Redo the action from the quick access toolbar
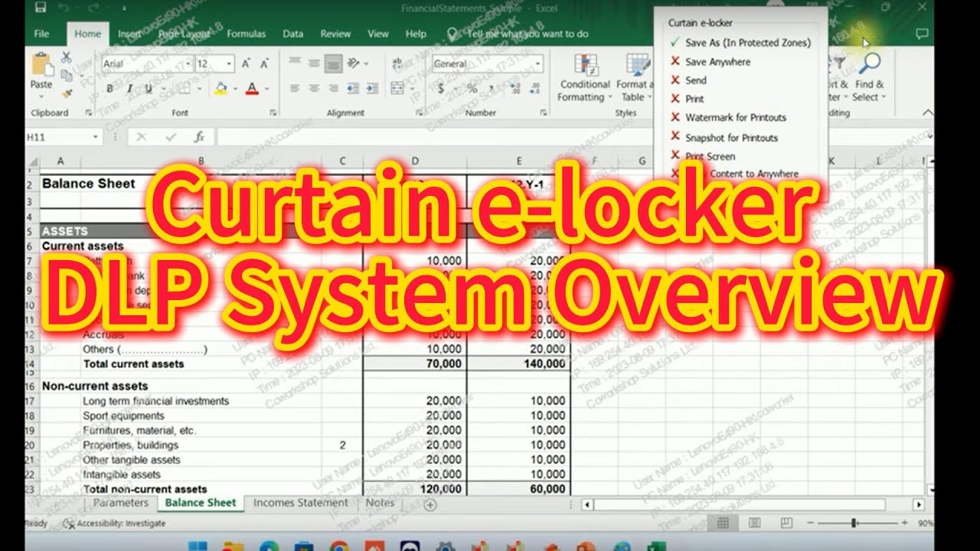The width and height of the screenshot is (980, 551). tap(96, 8)
